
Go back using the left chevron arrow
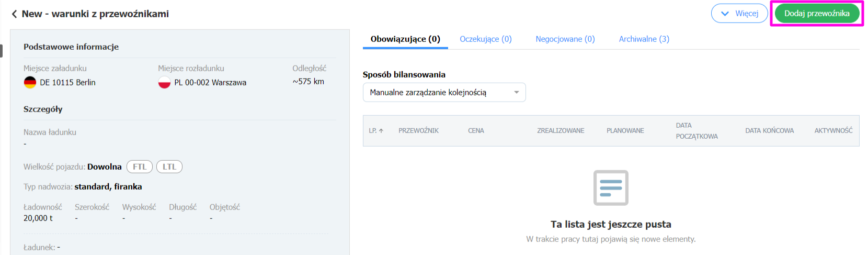pos(14,14)
